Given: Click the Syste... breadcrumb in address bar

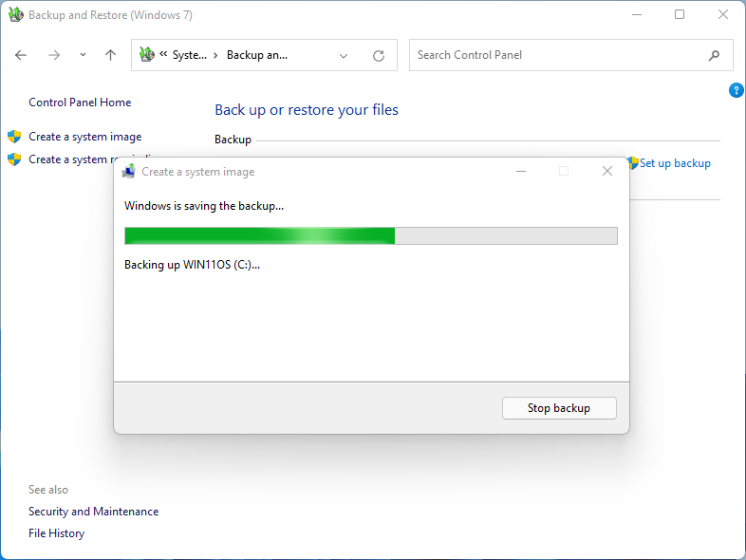Looking at the screenshot, I should pyautogui.click(x=190, y=55).
